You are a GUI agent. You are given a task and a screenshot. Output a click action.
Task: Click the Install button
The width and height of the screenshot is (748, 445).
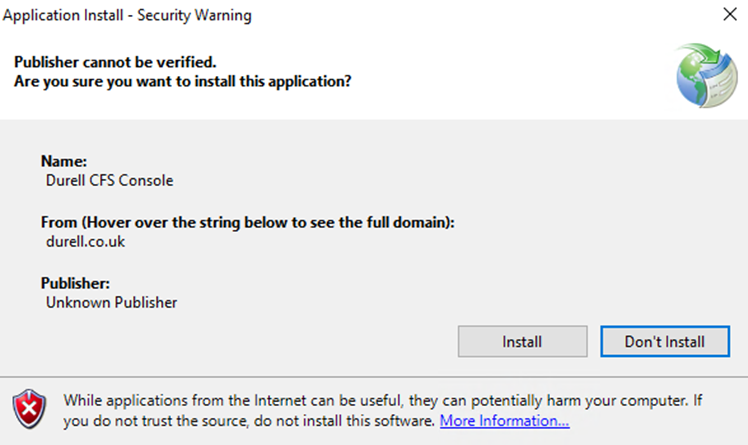pyautogui.click(x=522, y=342)
